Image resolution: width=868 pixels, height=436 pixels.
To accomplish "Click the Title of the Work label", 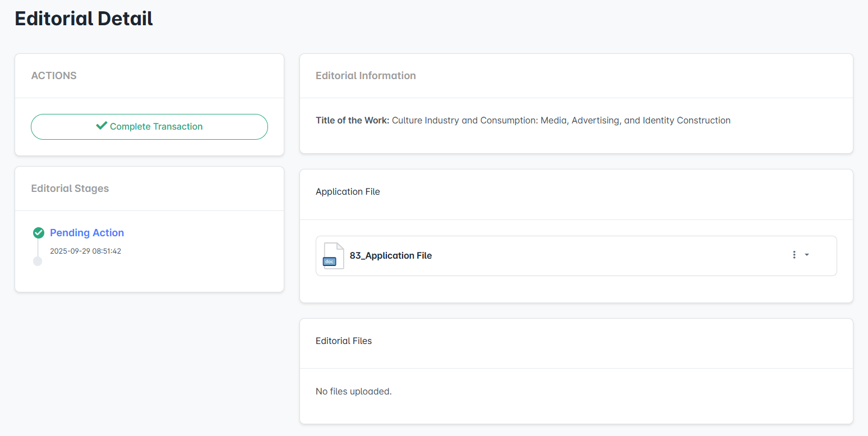I will pyautogui.click(x=352, y=121).
